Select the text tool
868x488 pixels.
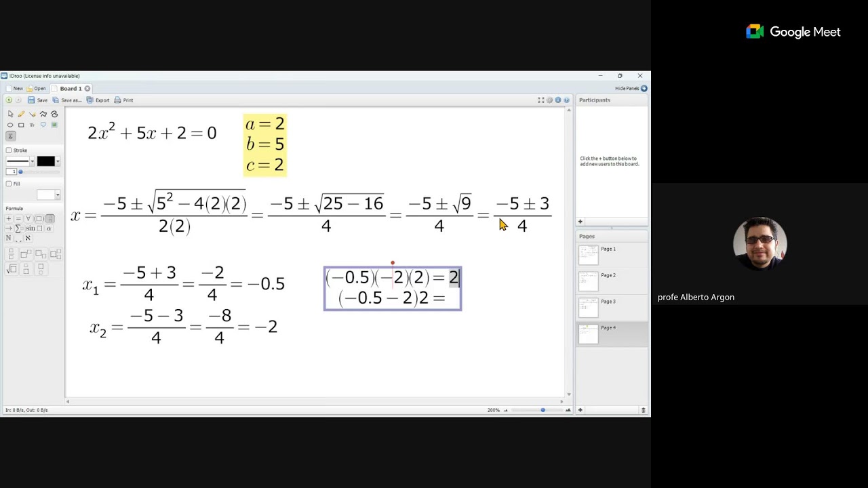coord(32,125)
